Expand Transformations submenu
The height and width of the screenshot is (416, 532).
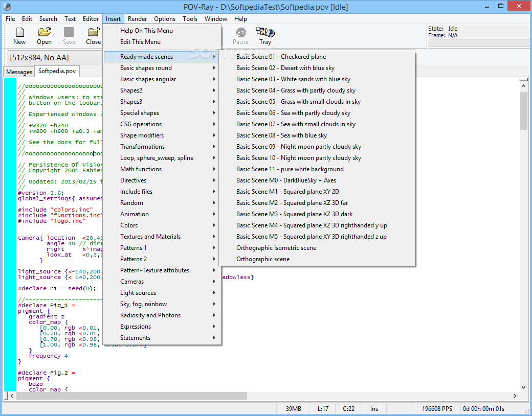coord(162,147)
